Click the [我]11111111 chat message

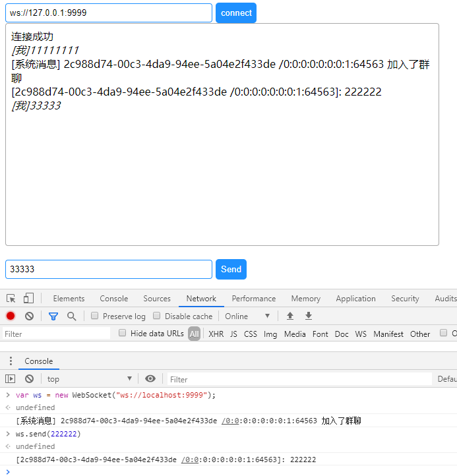46,50
